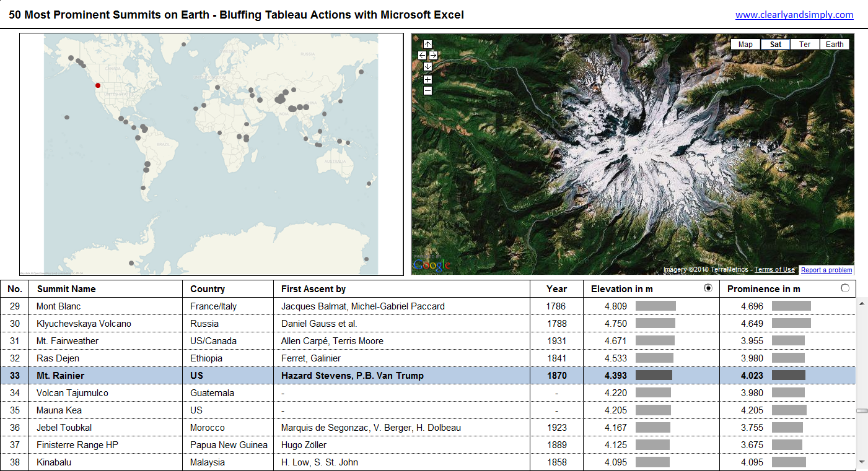The image size is (868, 471).
Task: Select the Mauna Kea summit name
Action: [x=59, y=410]
